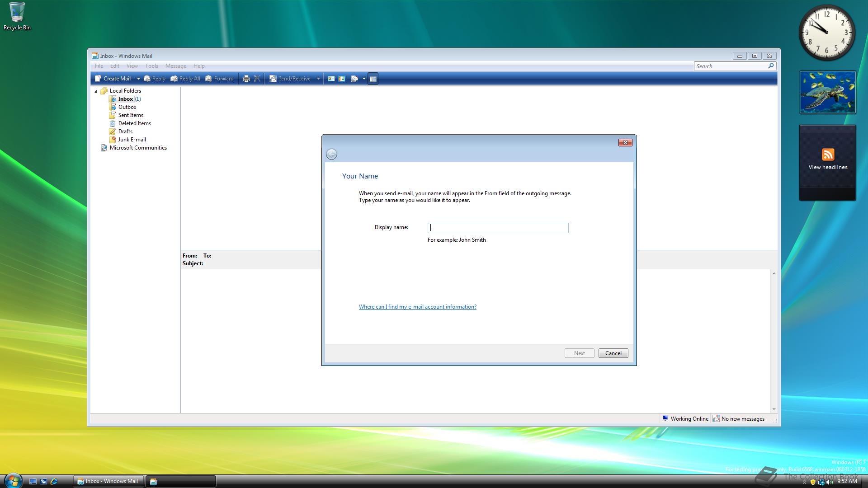The image size is (868, 488).
Task: Click the Send/Receive toolbar button
Action: [x=290, y=79]
